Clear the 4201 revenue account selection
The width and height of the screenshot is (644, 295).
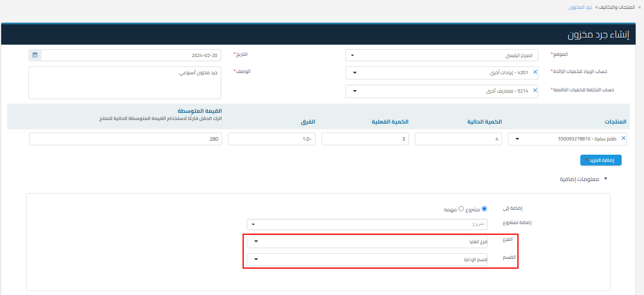[535, 72]
